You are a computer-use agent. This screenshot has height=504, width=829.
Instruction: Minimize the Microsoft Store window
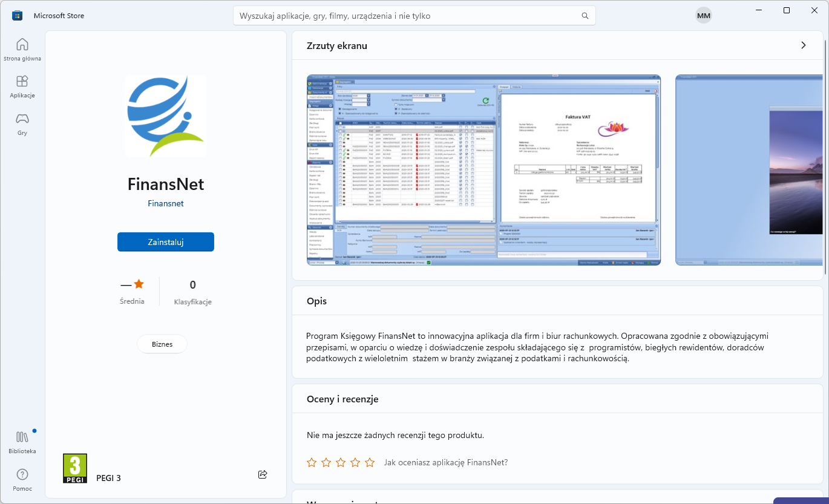tap(758, 10)
